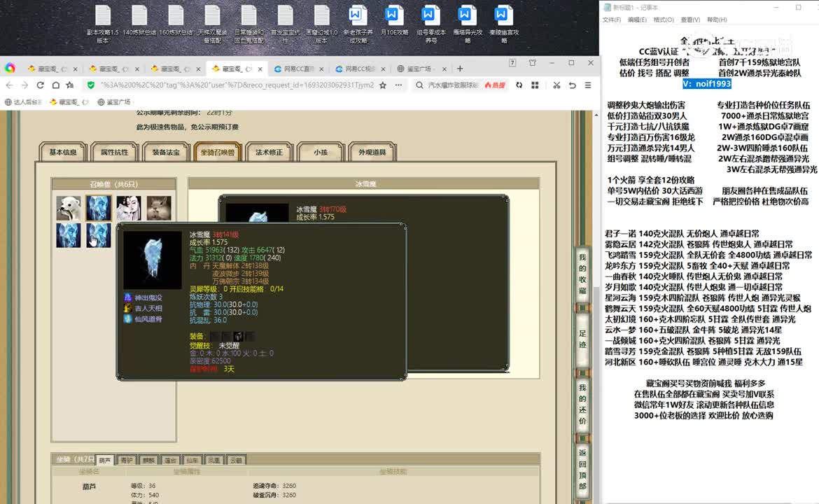Select the white bear summon beast thumbnail

tap(69, 209)
